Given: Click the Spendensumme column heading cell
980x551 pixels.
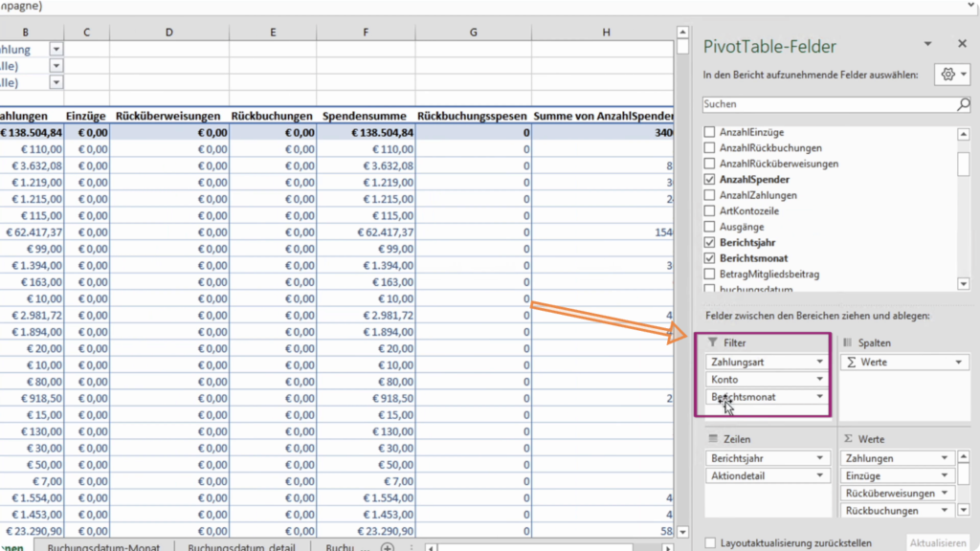Looking at the screenshot, I should (x=366, y=116).
